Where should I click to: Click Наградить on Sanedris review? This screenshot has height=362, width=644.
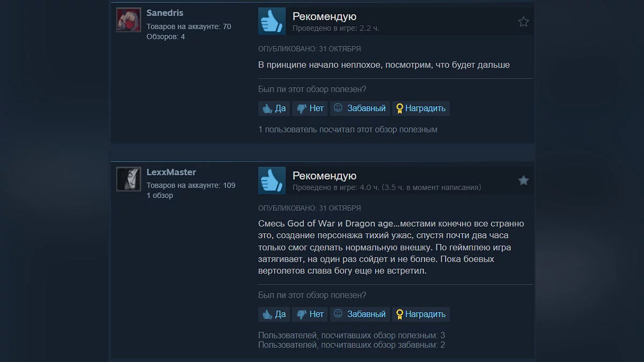coord(421,108)
